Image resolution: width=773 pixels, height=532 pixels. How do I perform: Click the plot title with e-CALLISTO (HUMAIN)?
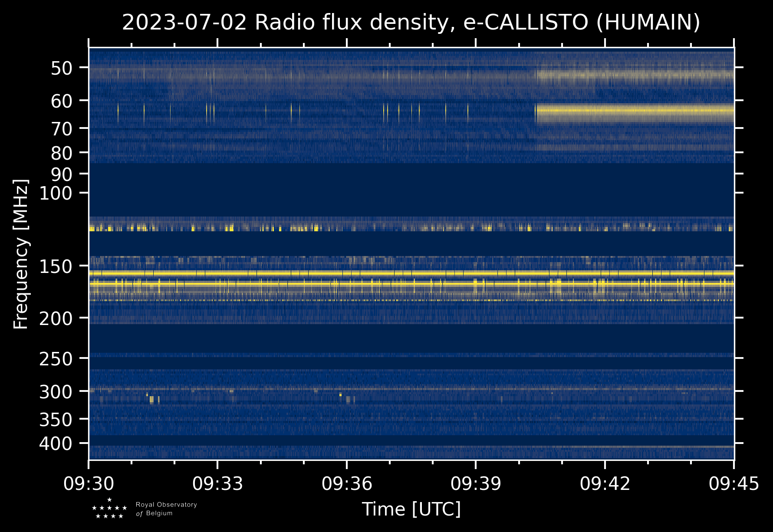point(411,23)
